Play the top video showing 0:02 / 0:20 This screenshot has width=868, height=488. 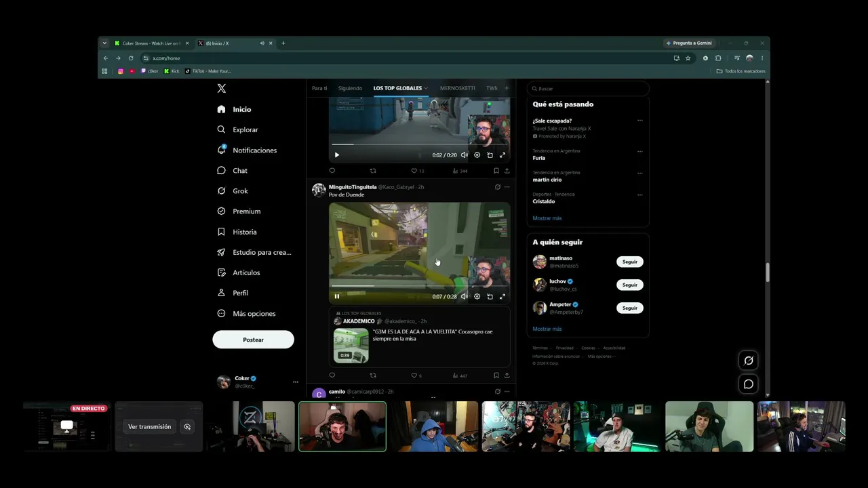point(337,155)
